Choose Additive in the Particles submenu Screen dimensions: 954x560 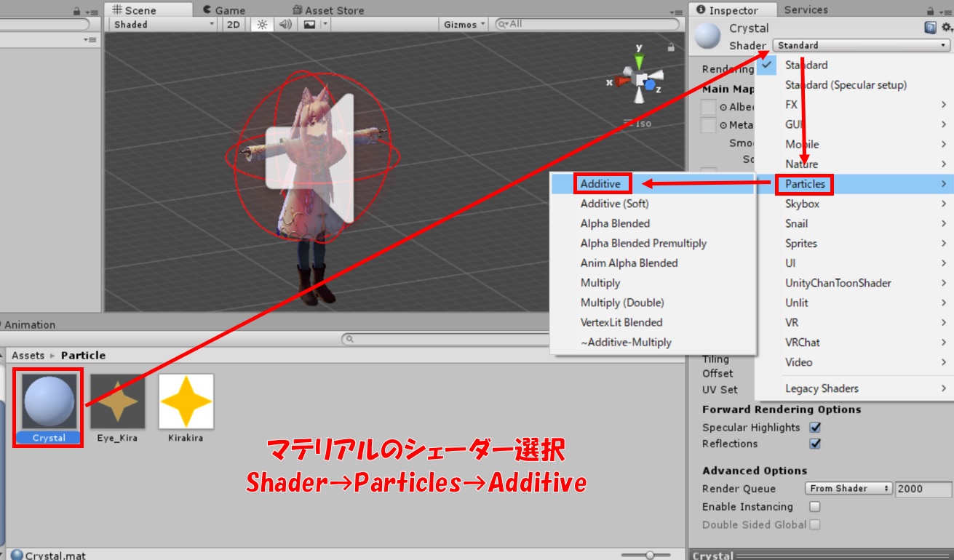(x=600, y=184)
